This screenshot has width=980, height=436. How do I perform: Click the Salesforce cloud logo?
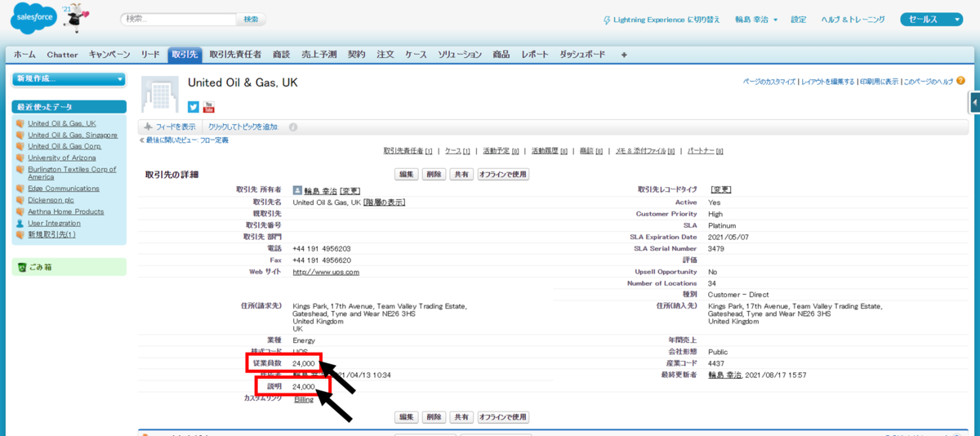[33, 20]
